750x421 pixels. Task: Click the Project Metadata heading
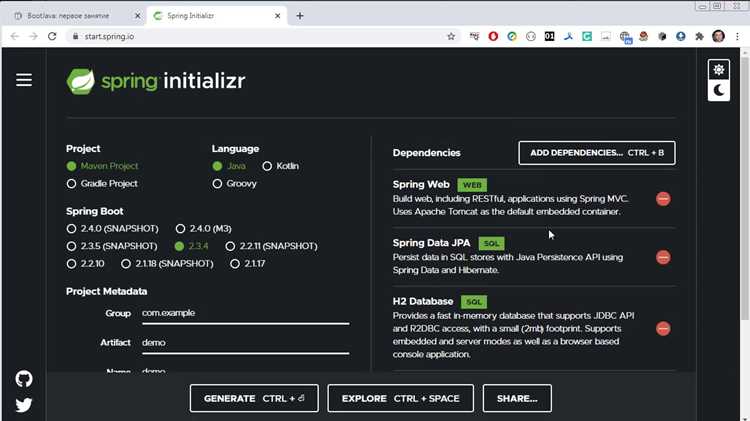(x=107, y=291)
